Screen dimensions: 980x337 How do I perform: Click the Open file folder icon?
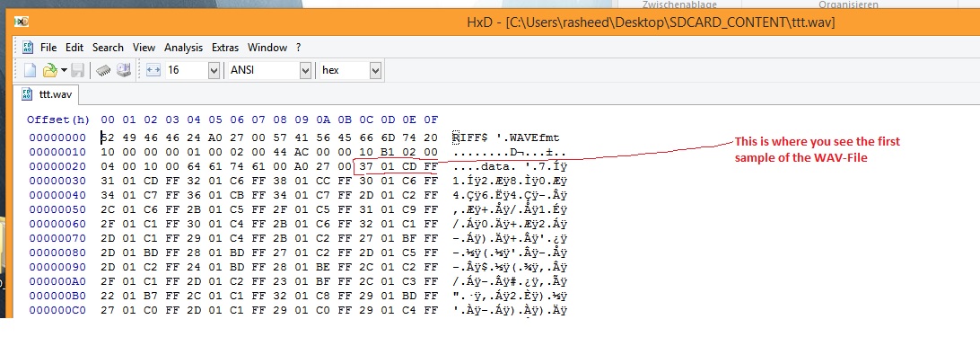point(50,70)
